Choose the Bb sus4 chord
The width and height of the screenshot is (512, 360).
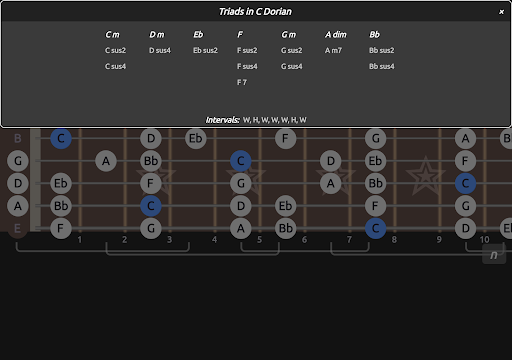pyautogui.click(x=381, y=66)
